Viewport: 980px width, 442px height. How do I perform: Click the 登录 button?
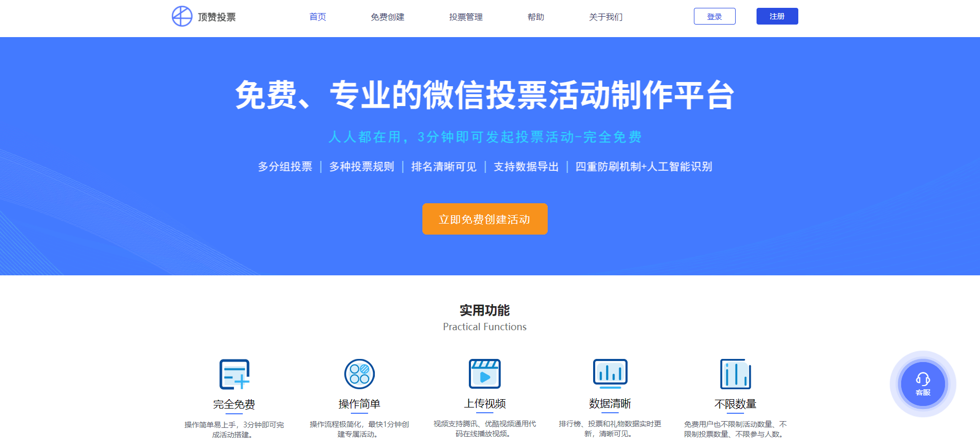click(x=714, y=16)
